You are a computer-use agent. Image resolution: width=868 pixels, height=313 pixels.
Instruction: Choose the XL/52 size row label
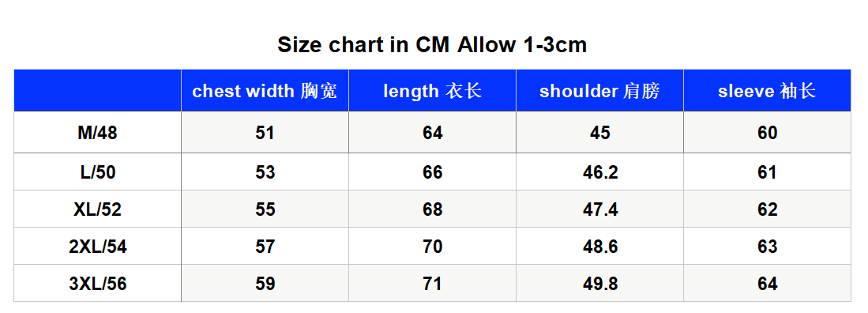coord(97,209)
